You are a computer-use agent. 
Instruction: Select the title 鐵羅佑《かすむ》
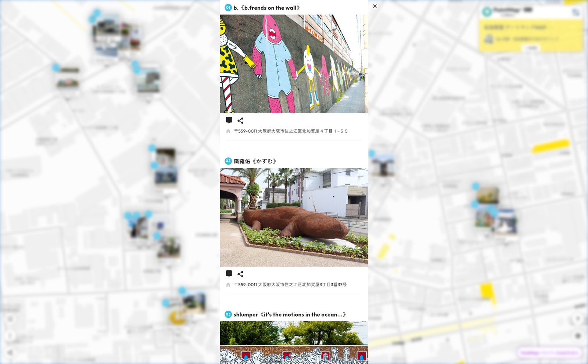pyautogui.click(x=255, y=161)
